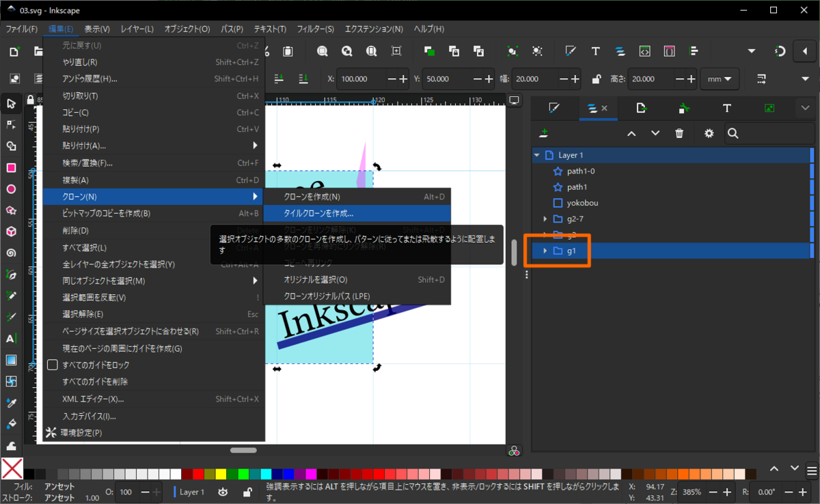Switch to Export dock tab
The image size is (820, 504).
[641, 108]
